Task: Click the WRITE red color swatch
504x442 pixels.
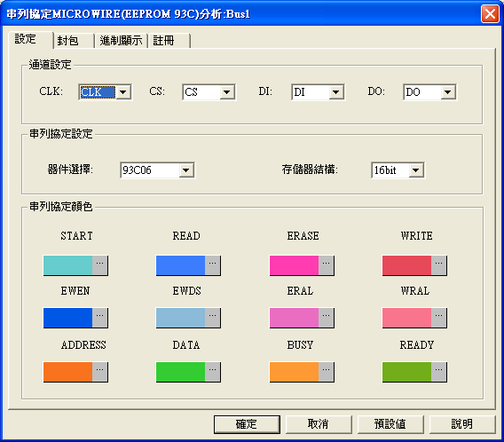Action: coord(407,265)
